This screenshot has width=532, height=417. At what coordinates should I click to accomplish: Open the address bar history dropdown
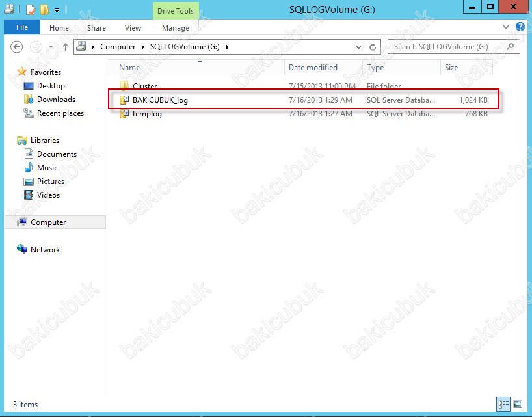358,47
